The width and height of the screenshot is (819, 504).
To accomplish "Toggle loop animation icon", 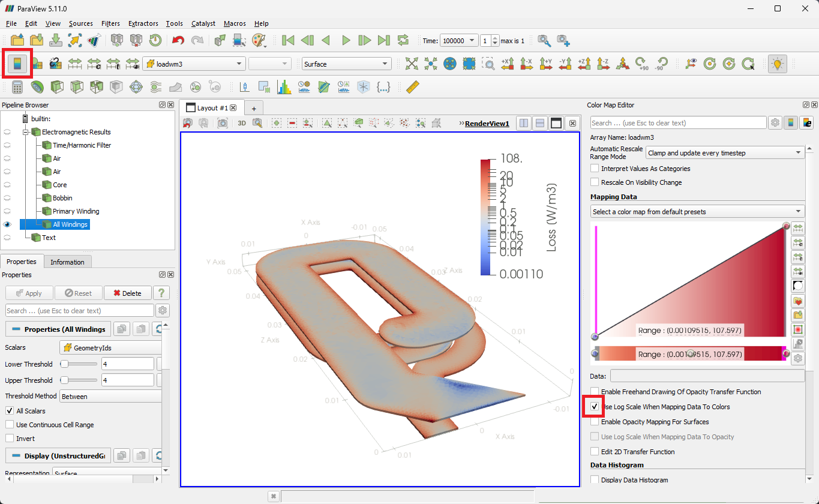I will (403, 40).
